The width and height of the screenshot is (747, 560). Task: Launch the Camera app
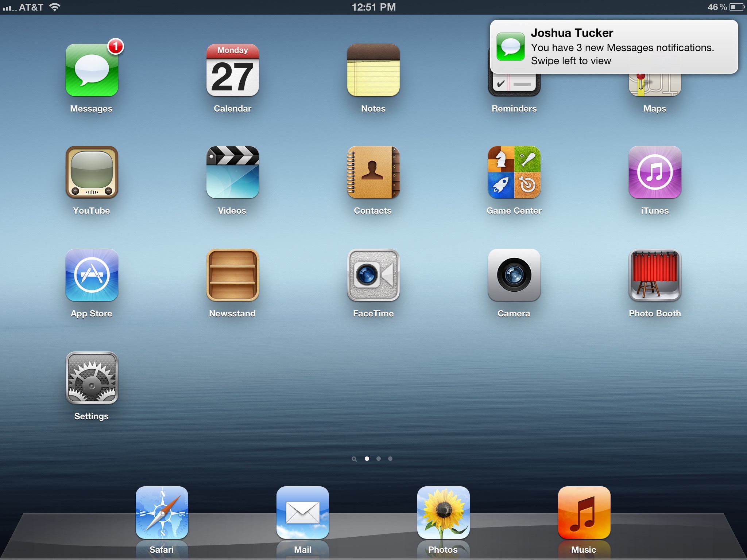tap(514, 275)
